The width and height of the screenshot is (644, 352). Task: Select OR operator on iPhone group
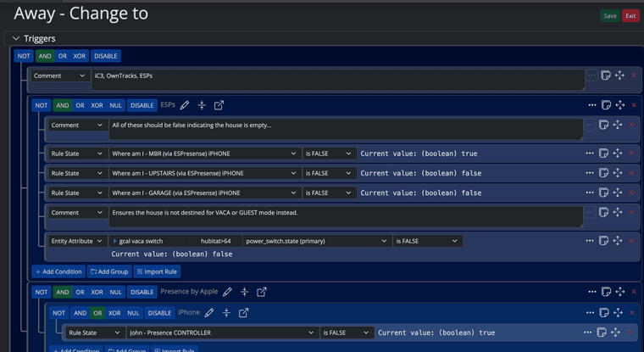97,313
